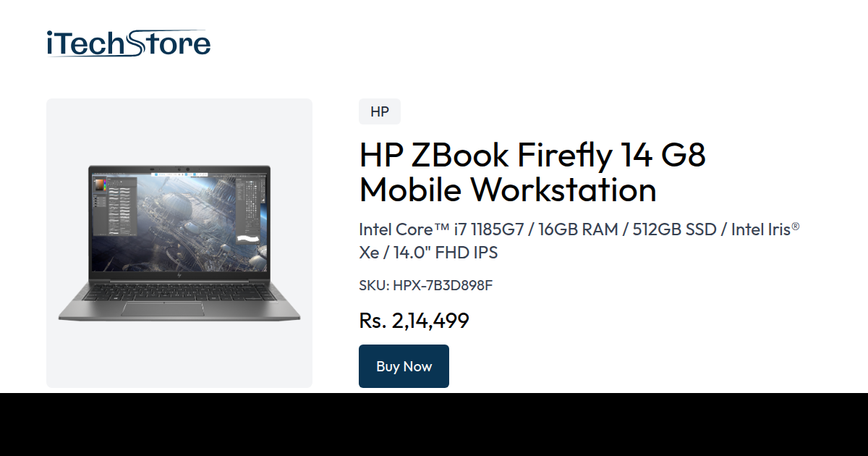The height and width of the screenshot is (456, 868).
Task: Click the iTechStore logo
Action: pyautogui.click(x=128, y=43)
